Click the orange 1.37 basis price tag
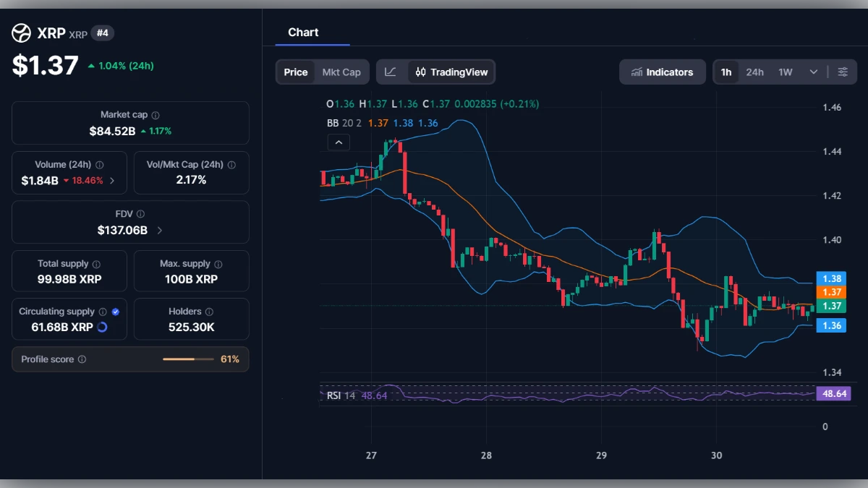 (830, 292)
